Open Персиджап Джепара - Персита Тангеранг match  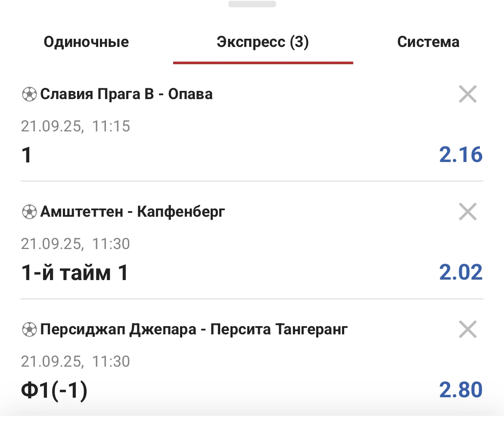pos(194,330)
